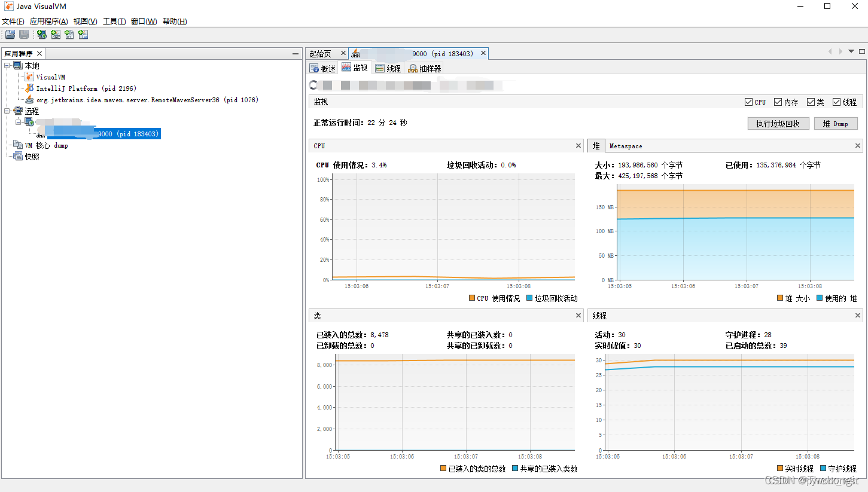
Task: Click the 执行垃圾回收 button
Action: pyautogui.click(x=778, y=123)
